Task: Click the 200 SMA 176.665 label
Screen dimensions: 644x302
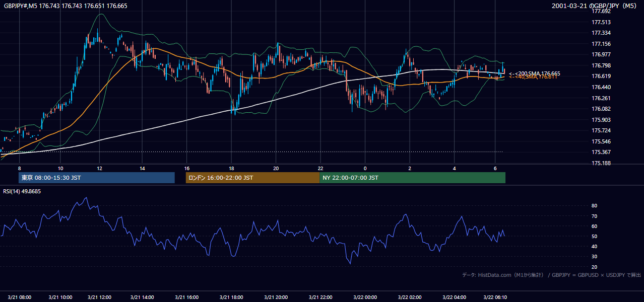Action: click(x=534, y=73)
